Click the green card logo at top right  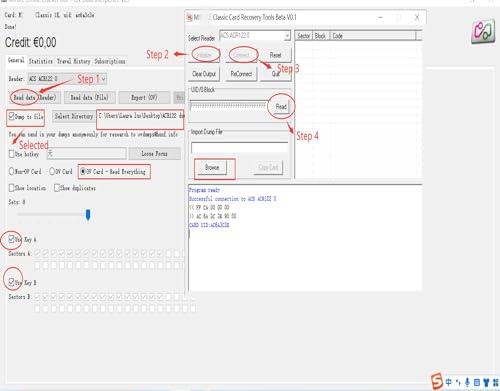tap(483, 31)
